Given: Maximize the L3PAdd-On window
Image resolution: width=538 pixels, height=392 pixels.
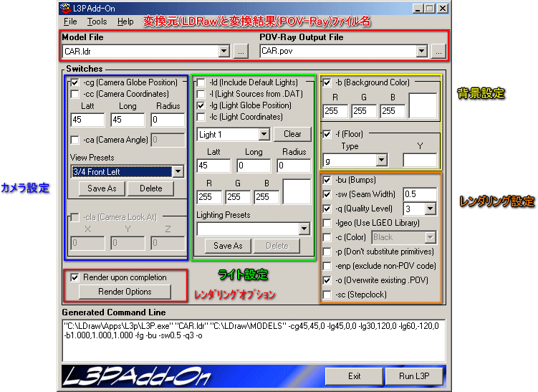Looking at the screenshot, I should point(429,8).
